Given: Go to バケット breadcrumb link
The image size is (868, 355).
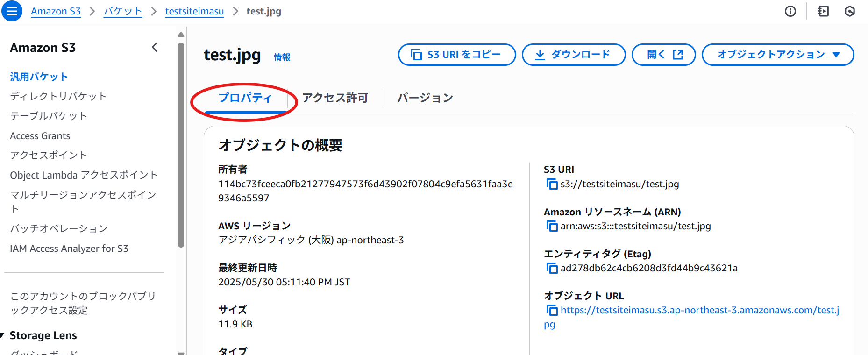Looking at the screenshot, I should coord(123,11).
